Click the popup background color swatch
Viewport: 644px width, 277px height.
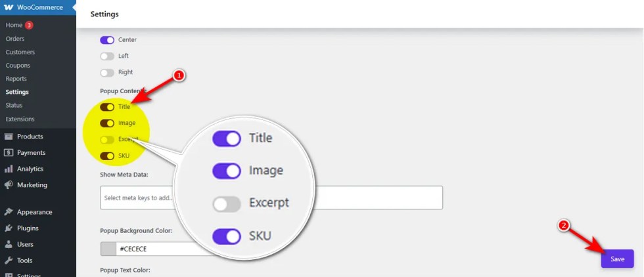(108, 249)
